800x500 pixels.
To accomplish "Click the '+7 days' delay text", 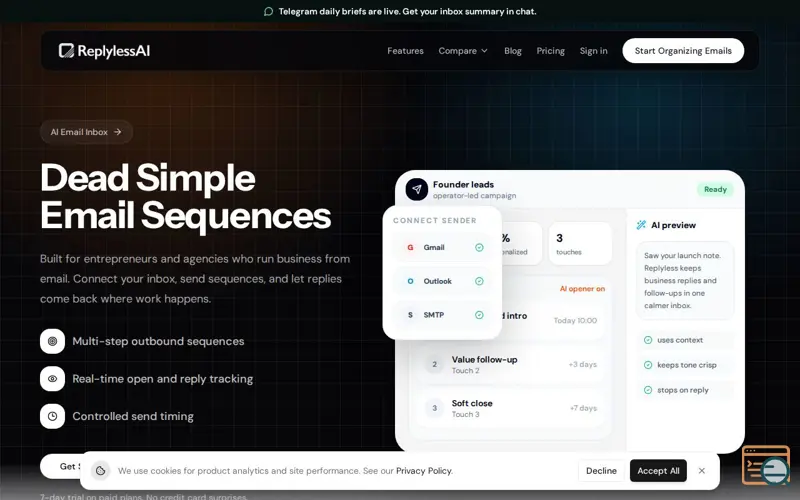I will coord(583,408).
